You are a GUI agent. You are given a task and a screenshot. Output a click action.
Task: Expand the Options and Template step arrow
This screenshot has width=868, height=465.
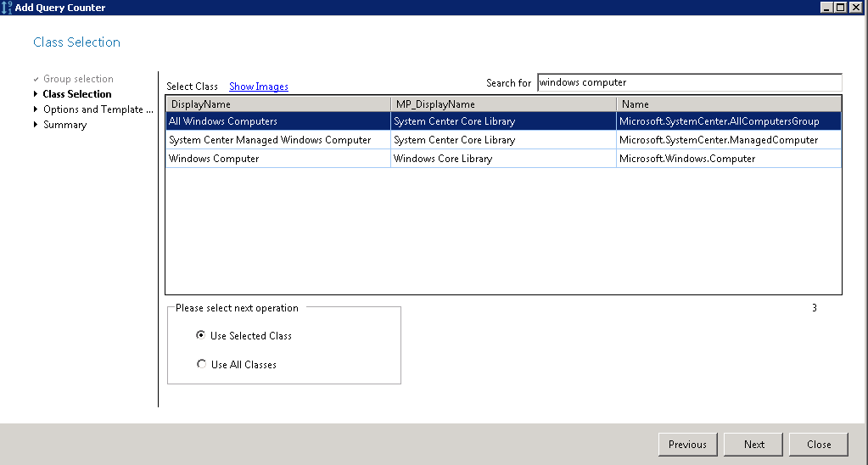[36, 109]
